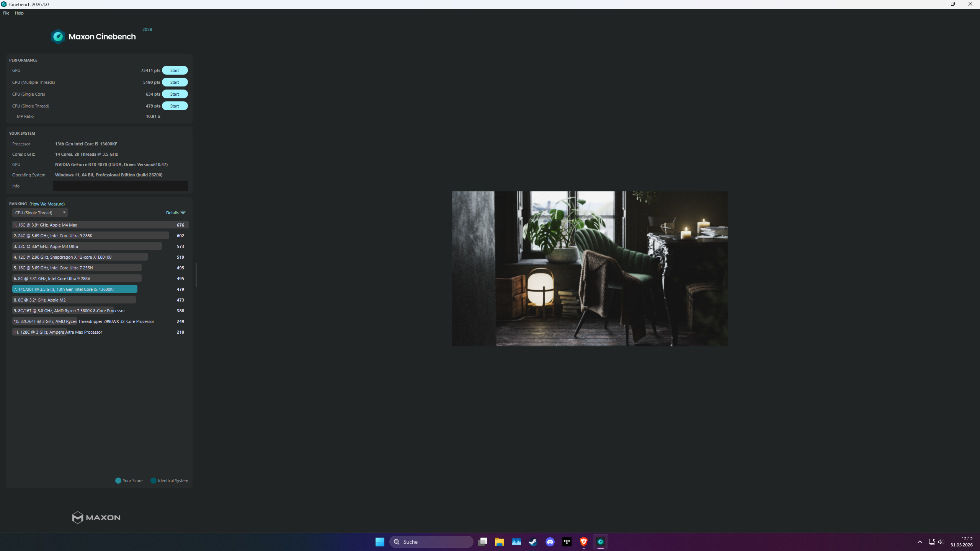Click the NVIDIA GeForce RTX 4070 GPU text
The height and width of the screenshot is (551, 980).
click(111, 165)
